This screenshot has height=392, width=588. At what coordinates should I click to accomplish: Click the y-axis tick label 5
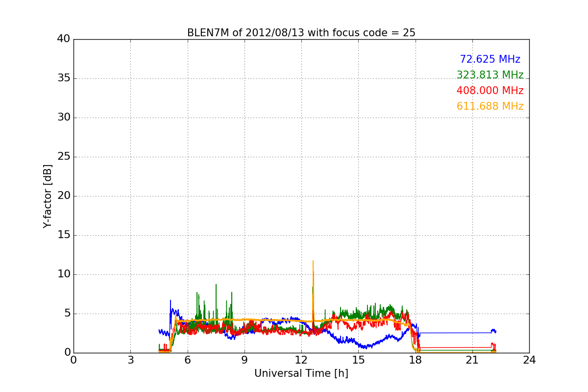pyautogui.click(x=67, y=314)
